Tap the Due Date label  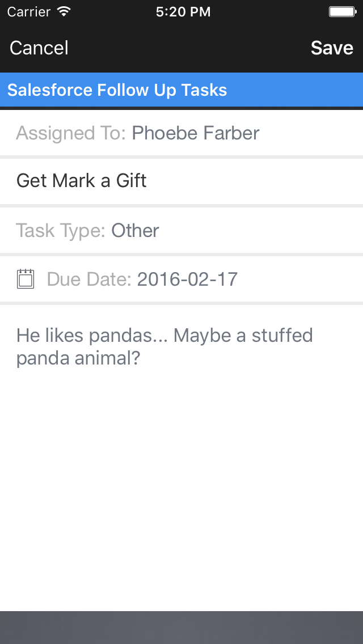pyautogui.click(x=89, y=279)
